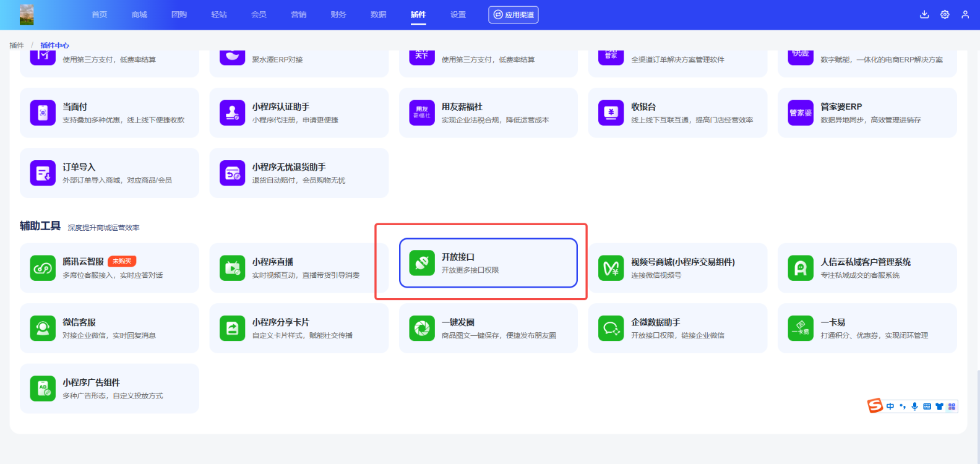Click the 收银台 purple icon

(611, 113)
